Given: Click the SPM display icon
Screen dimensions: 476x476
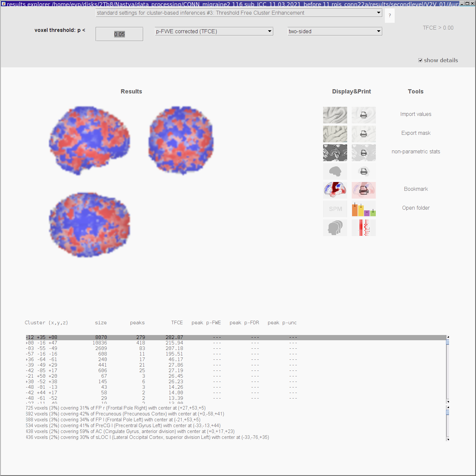Looking at the screenshot, I should [335, 209].
